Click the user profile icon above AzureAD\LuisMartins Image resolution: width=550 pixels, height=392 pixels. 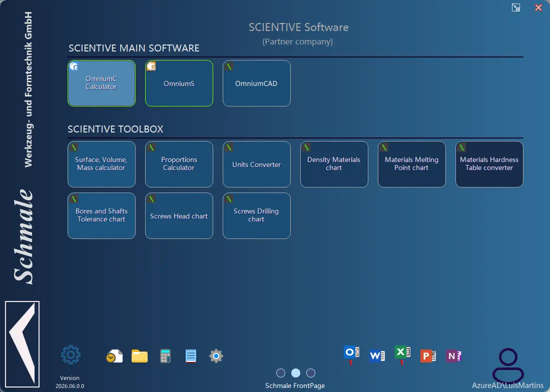point(508,364)
